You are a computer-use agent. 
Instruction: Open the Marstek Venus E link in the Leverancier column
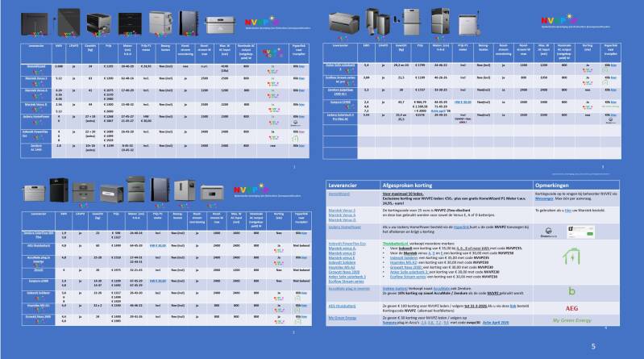pyautogui.click(x=342, y=210)
